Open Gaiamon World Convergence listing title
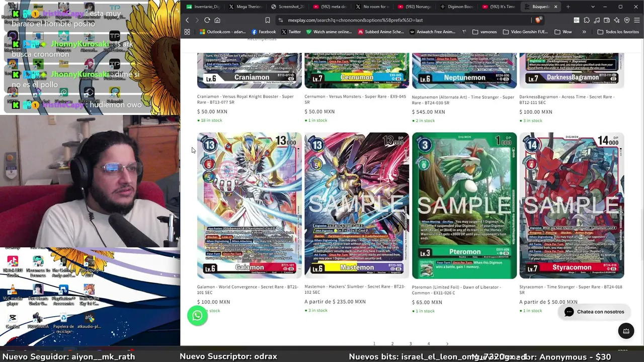 click(x=248, y=290)
